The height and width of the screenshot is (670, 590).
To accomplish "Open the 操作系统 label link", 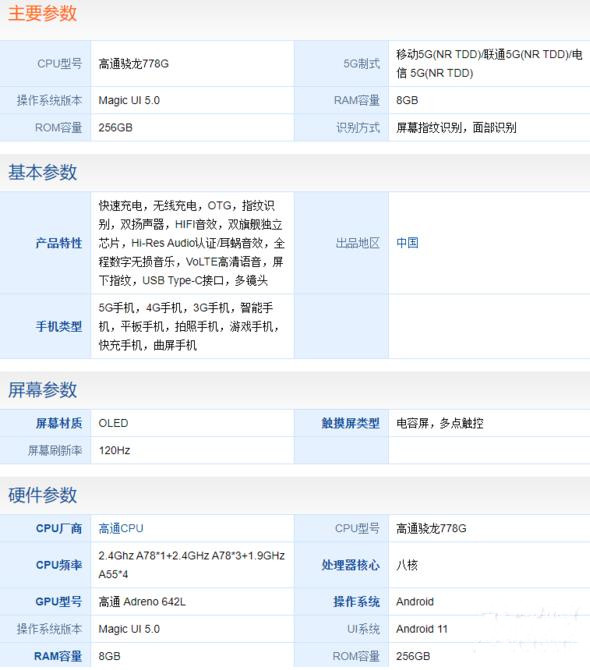I will [356, 602].
